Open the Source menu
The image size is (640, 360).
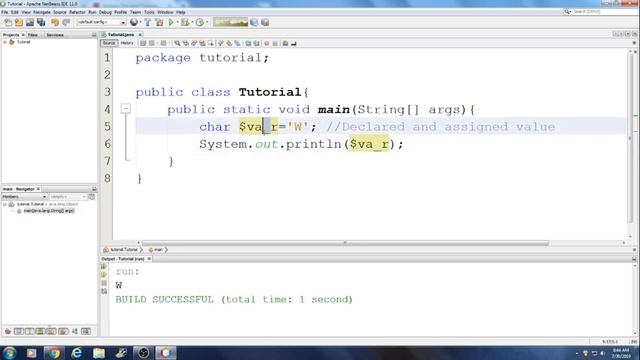pyautogui.click(x=60, y=12)
